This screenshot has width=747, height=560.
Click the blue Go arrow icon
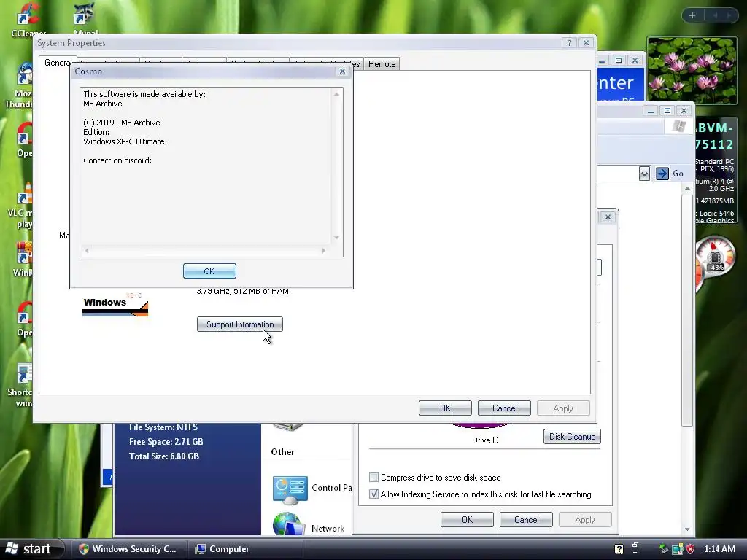pyautogui.click(x=662, y=174)
